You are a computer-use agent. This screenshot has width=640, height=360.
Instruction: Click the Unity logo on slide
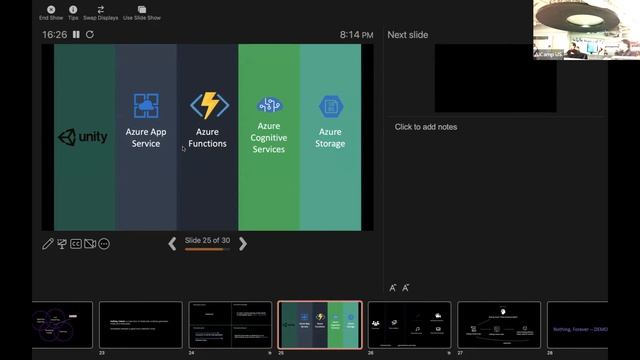pyautogui.click(x=83, y=137)
